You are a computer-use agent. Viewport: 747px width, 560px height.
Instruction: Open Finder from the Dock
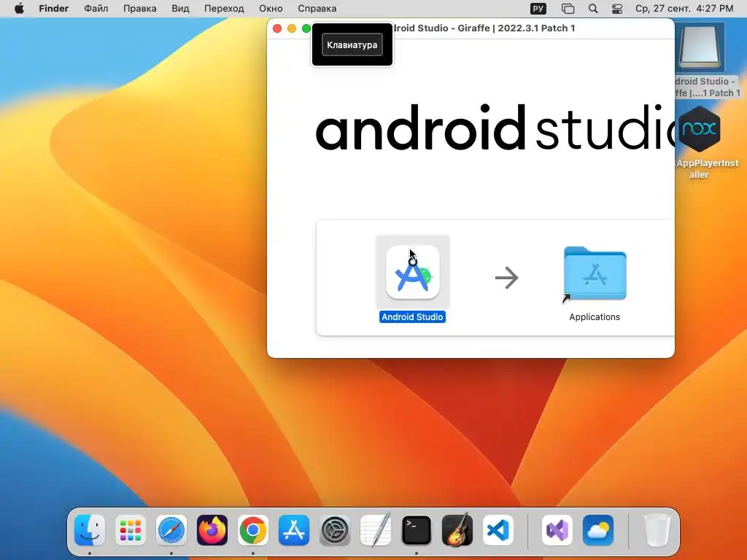(90, 529)
